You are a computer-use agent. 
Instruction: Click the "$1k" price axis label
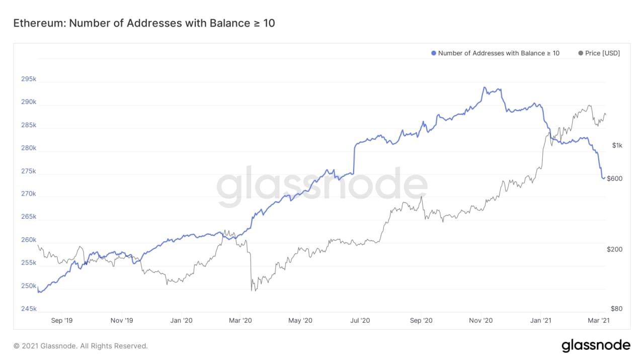click(x=617, y=145)
